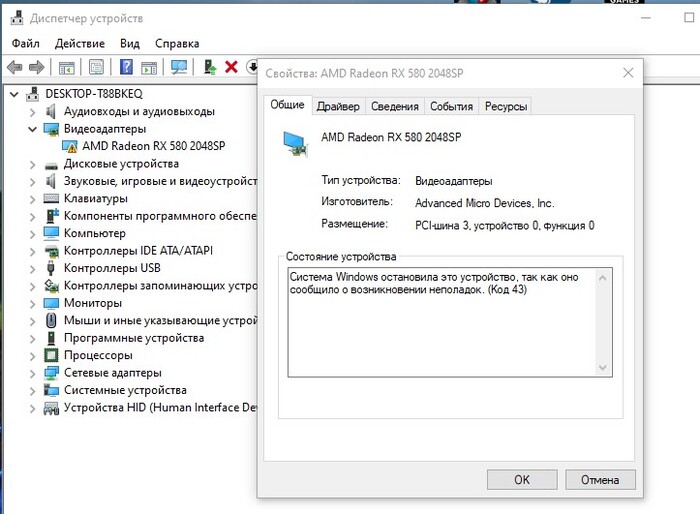
Task: Confirm with the OK button
Action: pyautogui.click(x=522, y=480)
